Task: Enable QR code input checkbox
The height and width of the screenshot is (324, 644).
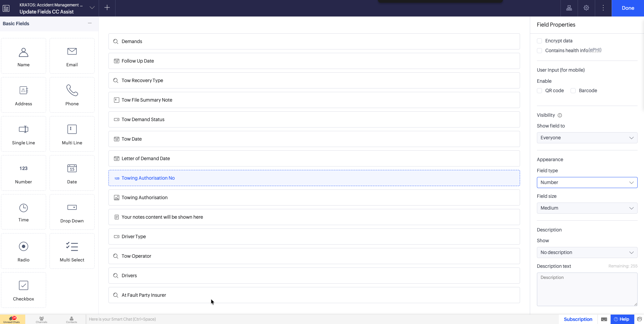Action: (x=539, y=91)
